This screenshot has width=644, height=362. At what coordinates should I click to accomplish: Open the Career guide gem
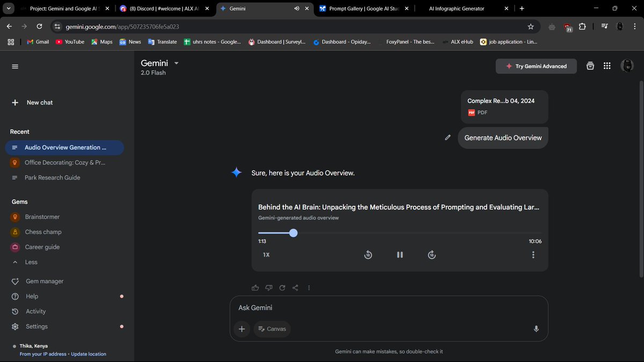click(64, 247)
